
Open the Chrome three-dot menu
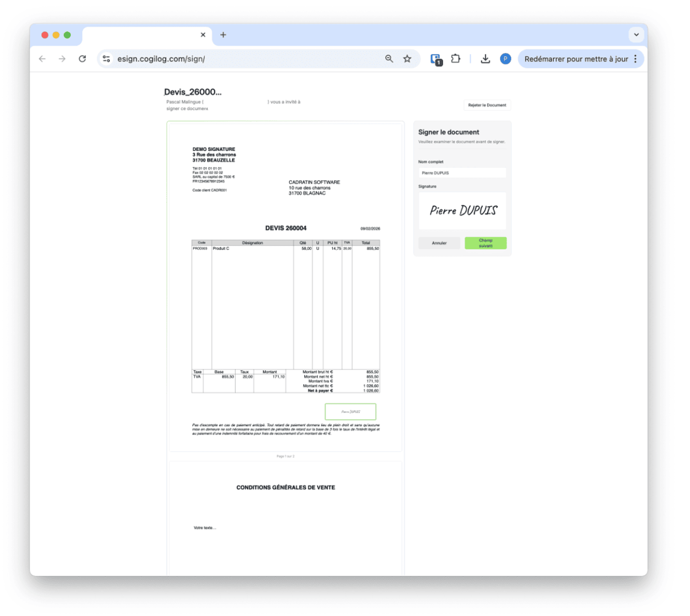[x=636, y=59]
